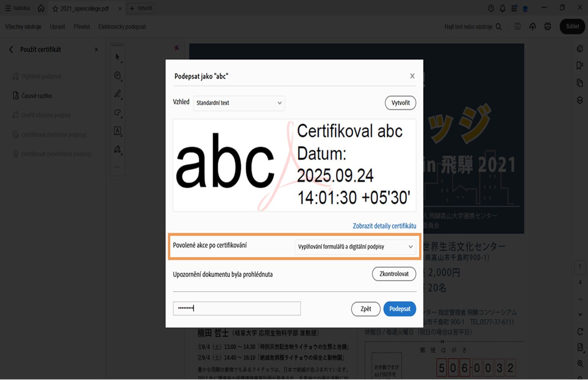Save the PDF using the save icon
Image resolution: width=588 pixels, height=380 pixels.
tap(517, 26)
